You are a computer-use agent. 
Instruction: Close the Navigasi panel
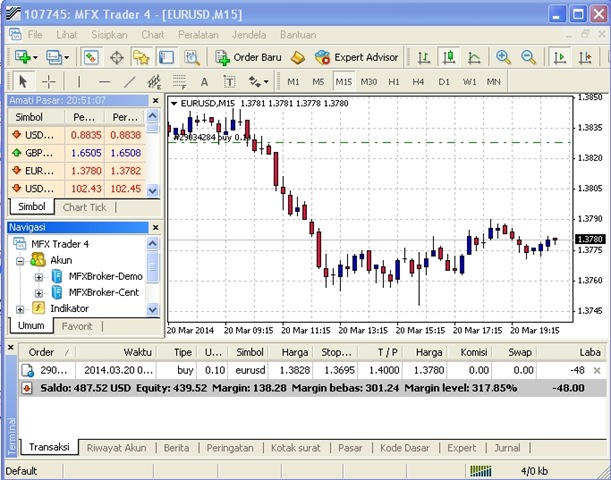(154, 227)
